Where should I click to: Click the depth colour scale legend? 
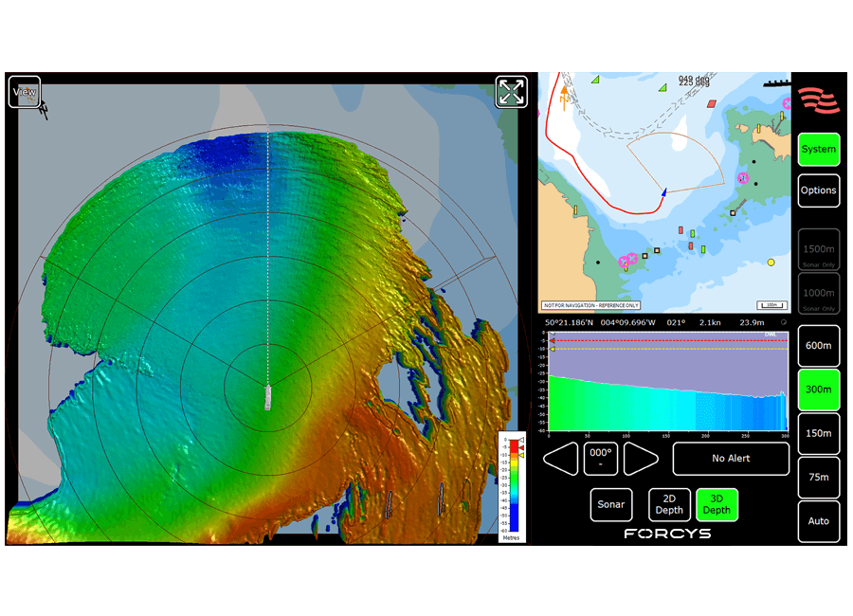(511, 486)
